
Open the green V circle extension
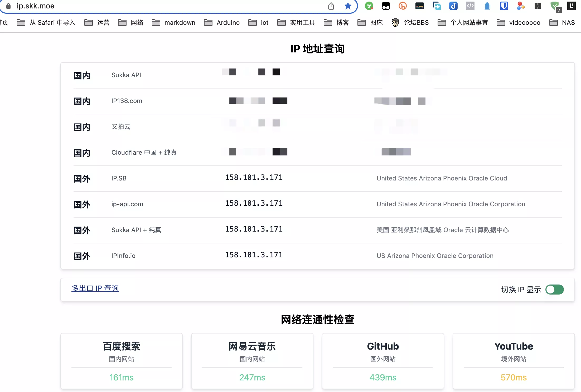point(369,6)
